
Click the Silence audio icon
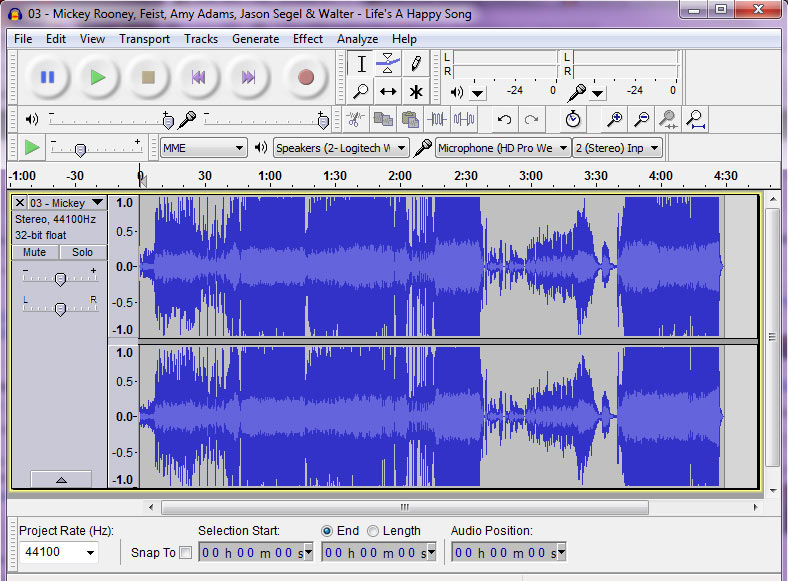click(x=464, y=120)
